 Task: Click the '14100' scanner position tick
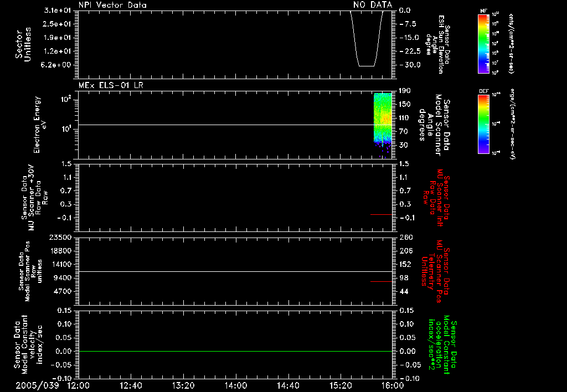click(x=60, y=264)
